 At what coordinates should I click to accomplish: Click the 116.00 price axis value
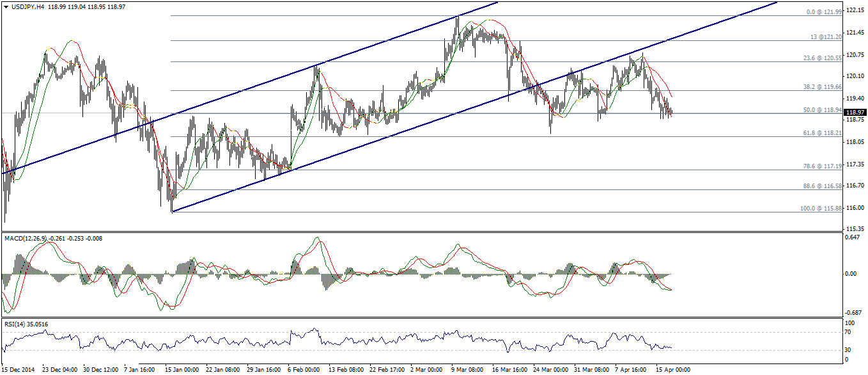click(855, 207)
